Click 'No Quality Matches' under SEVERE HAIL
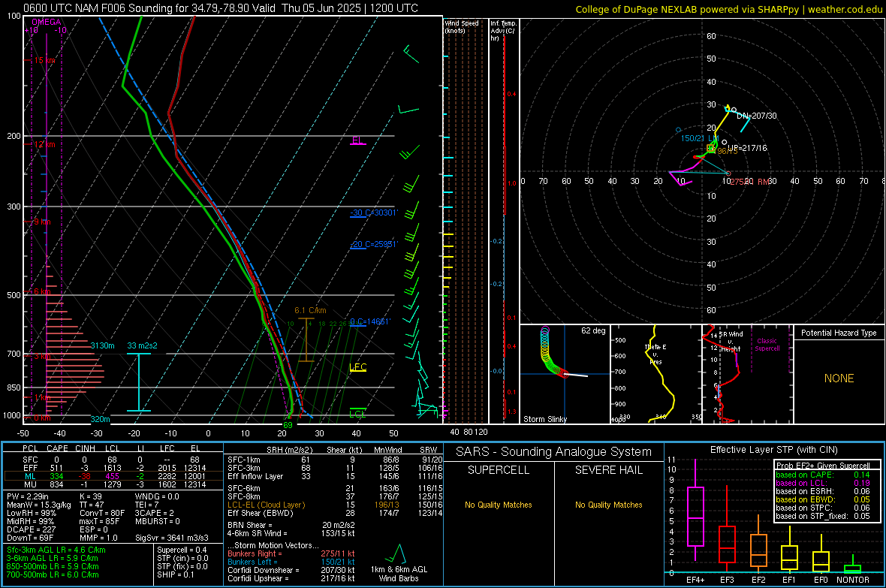 click(608, 505)
